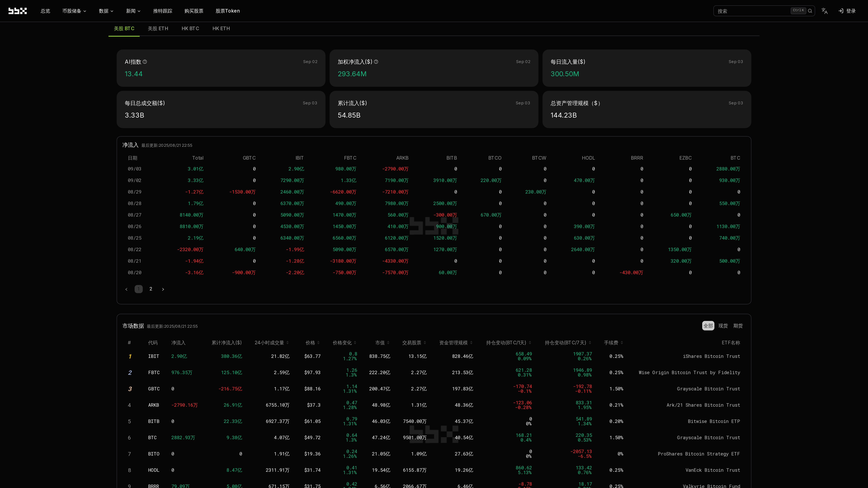Image resolution: width=868 pixels, height=488 pixels.
Task: Click BITO ticker in market table
Action: pos(154,454)
